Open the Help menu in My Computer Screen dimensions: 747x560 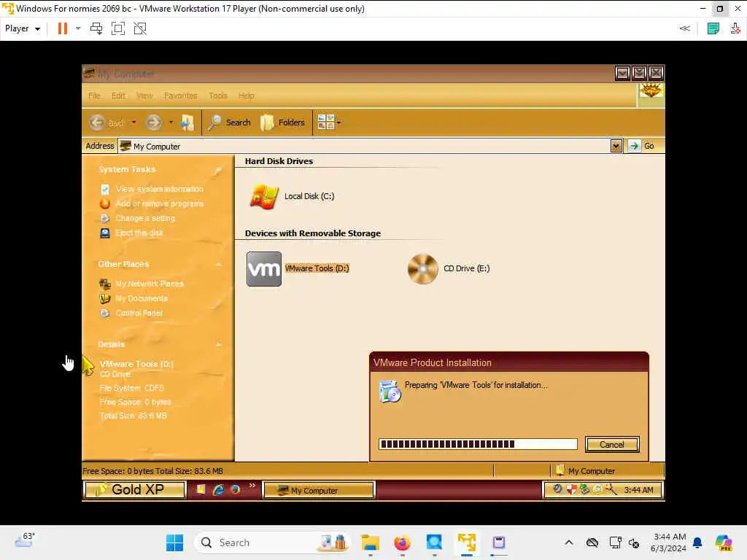[247, 96]
